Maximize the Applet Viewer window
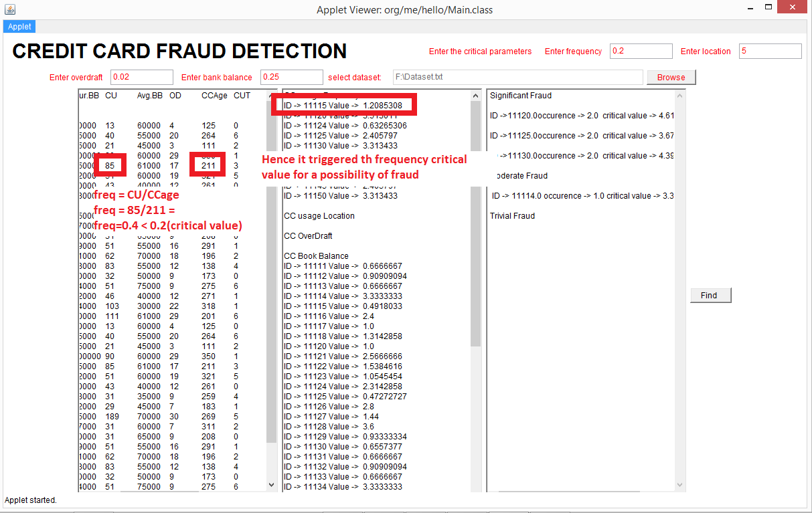Image resolution: width=812 pixels, height=513 pixels. (x=776, y=8)
